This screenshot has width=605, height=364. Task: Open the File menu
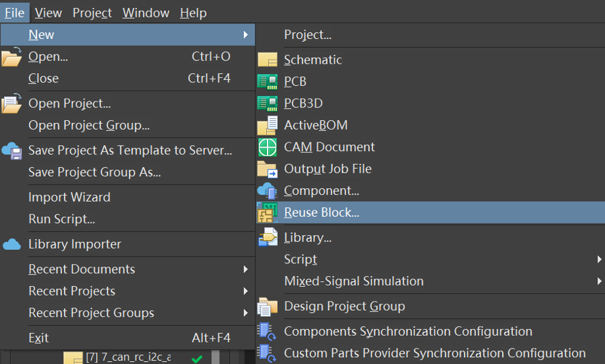pos(15,13)
